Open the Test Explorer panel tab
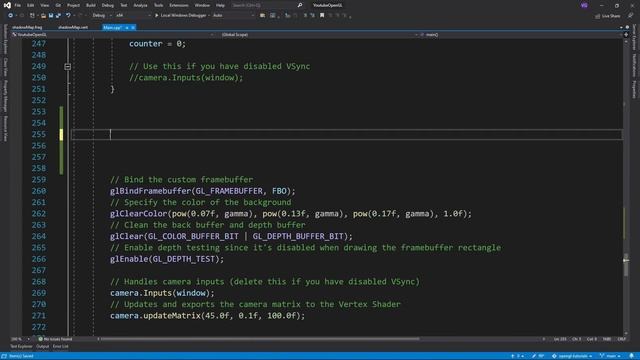Screen dimensions: 640x360 21,346
